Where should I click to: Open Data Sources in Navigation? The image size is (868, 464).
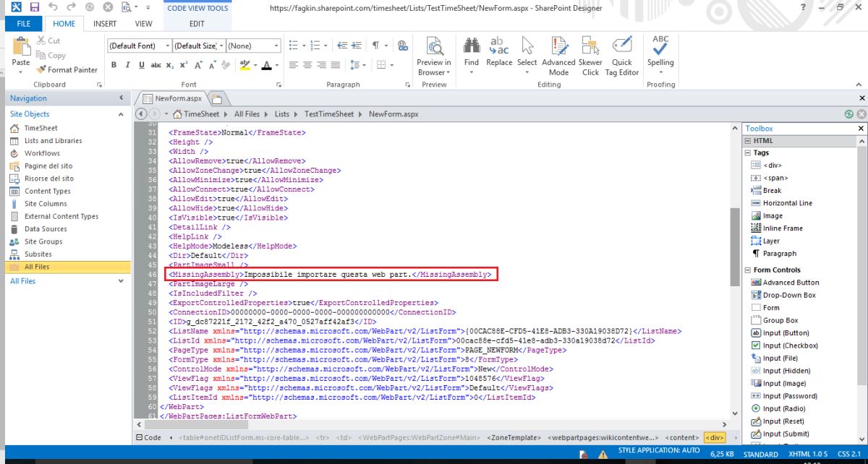tap(46, 229)
